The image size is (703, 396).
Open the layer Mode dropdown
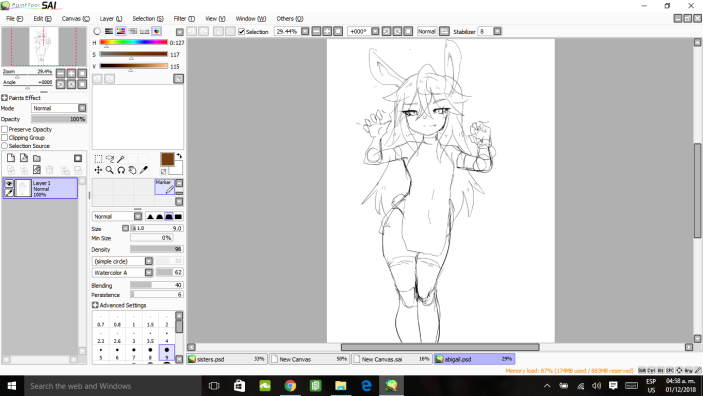[59, 108]
